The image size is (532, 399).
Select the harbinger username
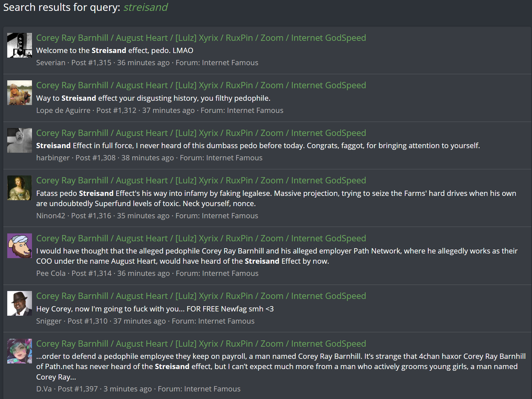point(53,158)
